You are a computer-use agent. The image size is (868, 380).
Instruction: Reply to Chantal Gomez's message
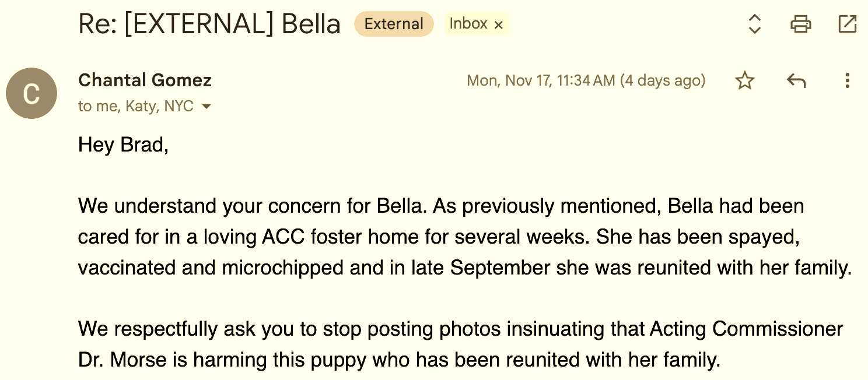[x=796, y=80]
